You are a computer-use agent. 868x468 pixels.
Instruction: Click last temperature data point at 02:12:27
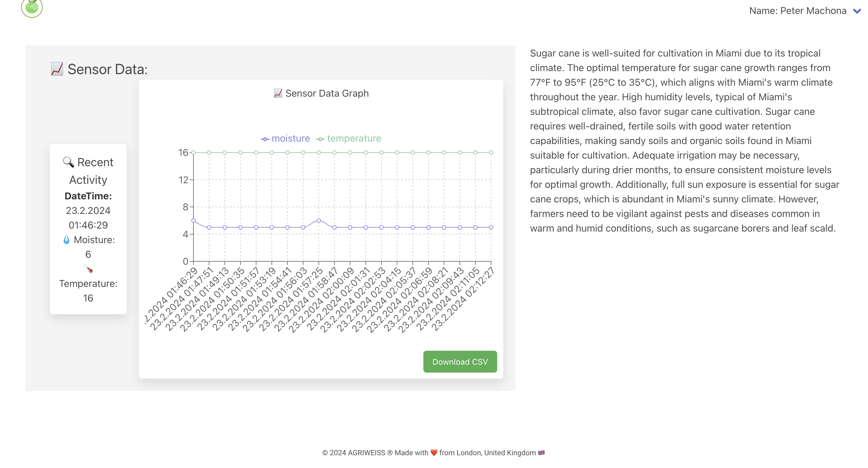(x=491, y=153)
